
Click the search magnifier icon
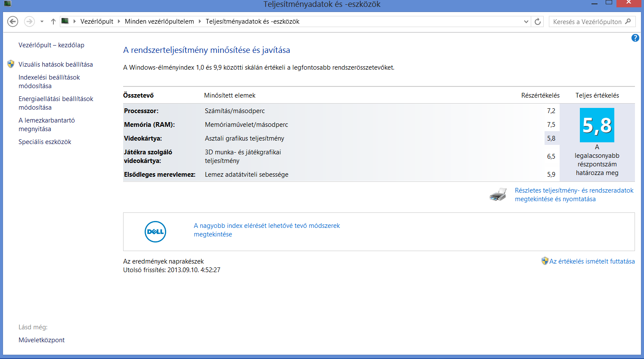[628, 21]
